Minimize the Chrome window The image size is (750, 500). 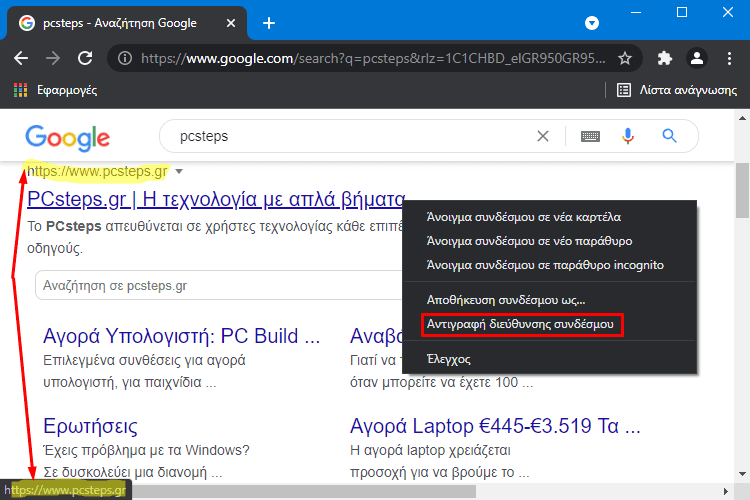point(636,12)
